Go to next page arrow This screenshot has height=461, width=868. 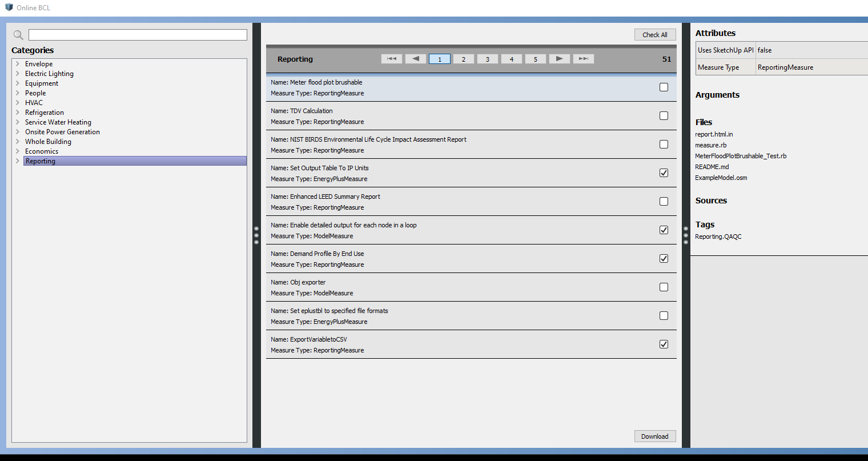[x=560, y=59]
